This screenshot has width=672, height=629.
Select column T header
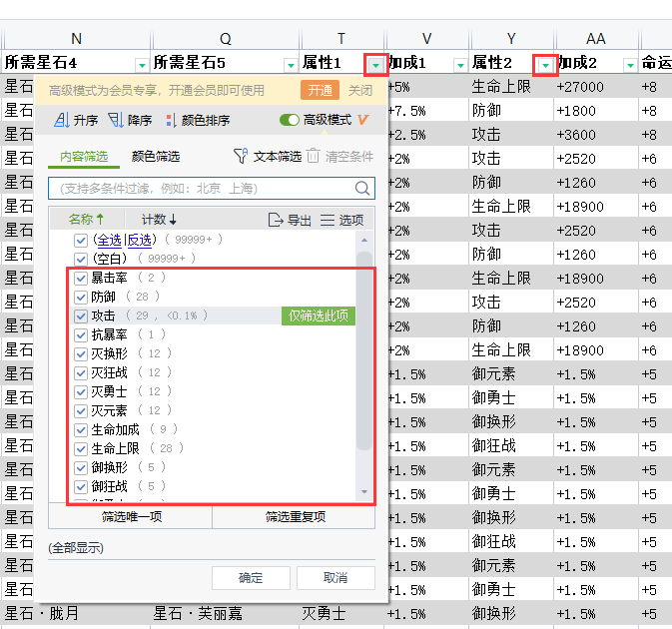[x=341, y=39]
